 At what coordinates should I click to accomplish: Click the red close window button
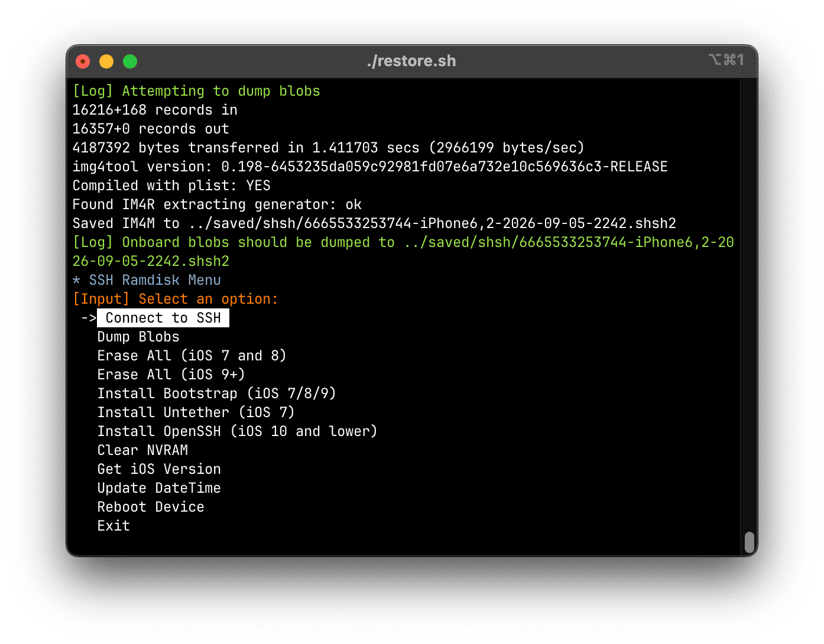tap(83, 61)
